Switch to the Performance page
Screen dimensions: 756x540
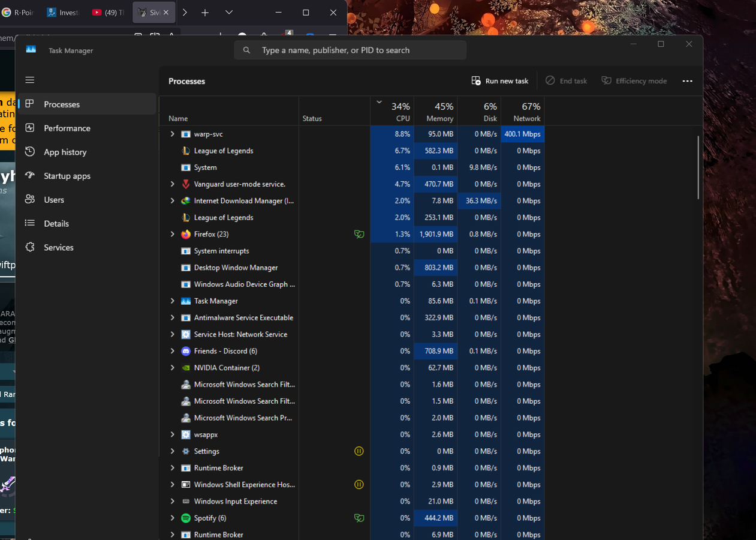67,128
